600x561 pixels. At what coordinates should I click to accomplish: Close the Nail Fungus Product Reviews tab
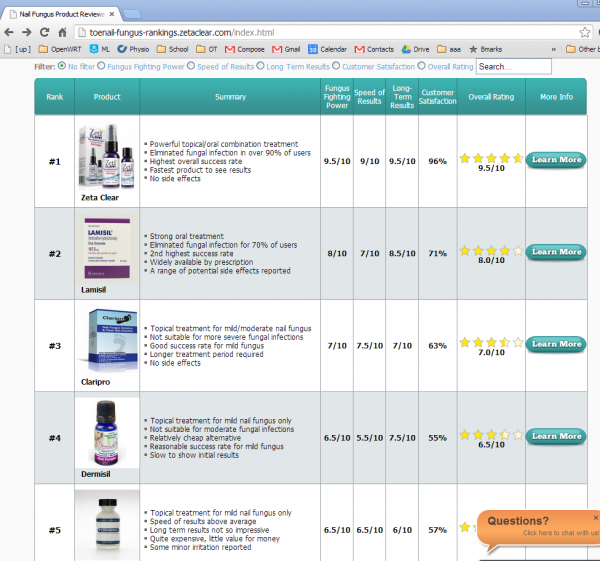[x=112, y=14]
